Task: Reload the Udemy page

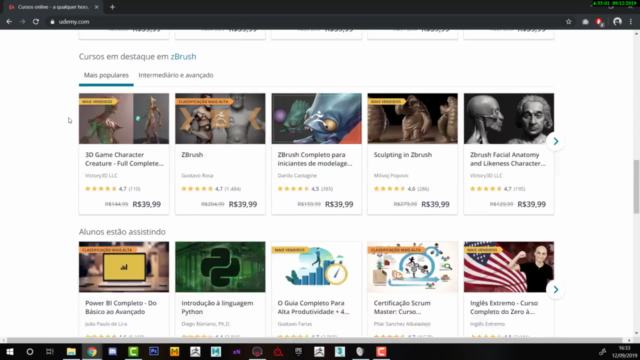Action: [36, 22]
